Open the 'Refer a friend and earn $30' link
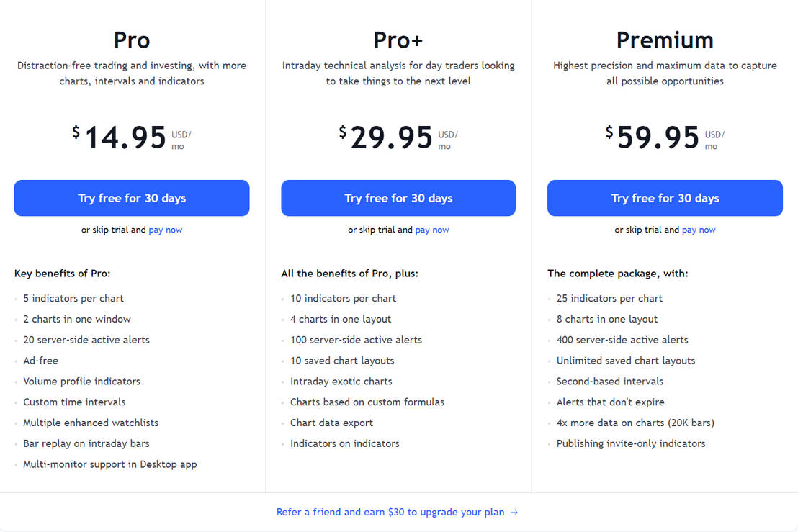Image resolution: width=798 pixels, height=532 pixels. click(x=390, y=512)
